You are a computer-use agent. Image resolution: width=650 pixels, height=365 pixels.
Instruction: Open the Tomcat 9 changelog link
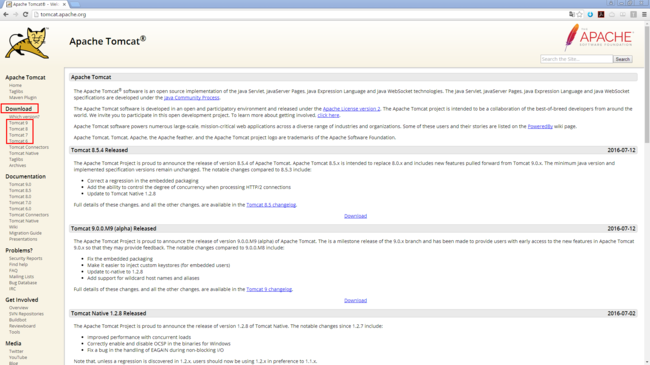click(269, 290)
